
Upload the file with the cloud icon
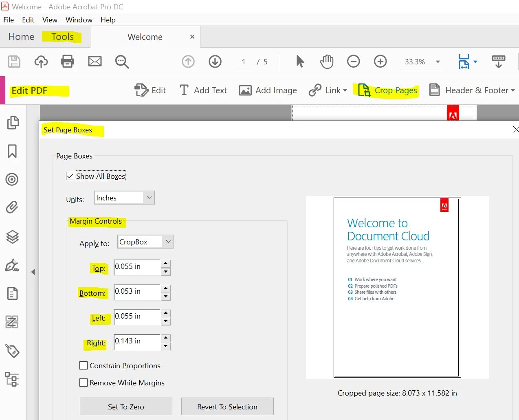[x=41, y=62]
